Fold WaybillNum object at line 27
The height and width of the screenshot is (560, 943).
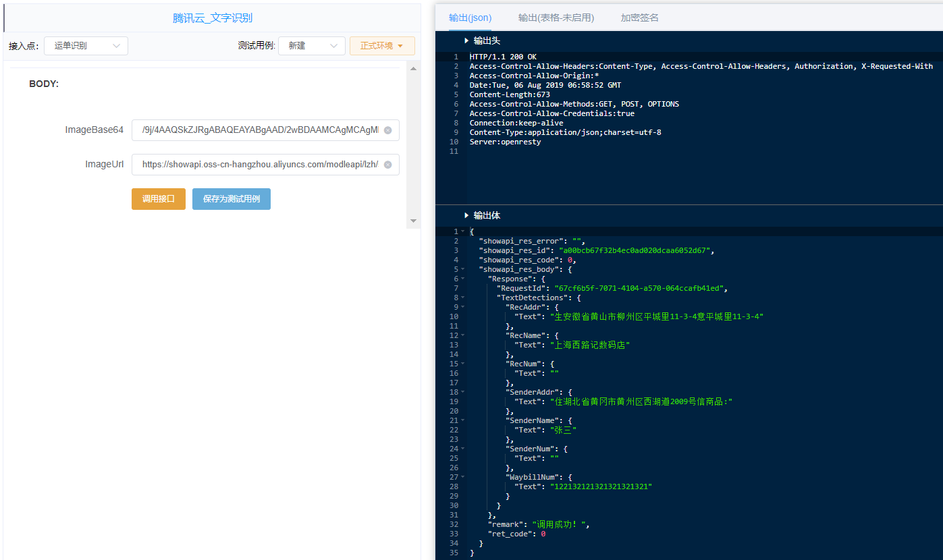(462, 477)
